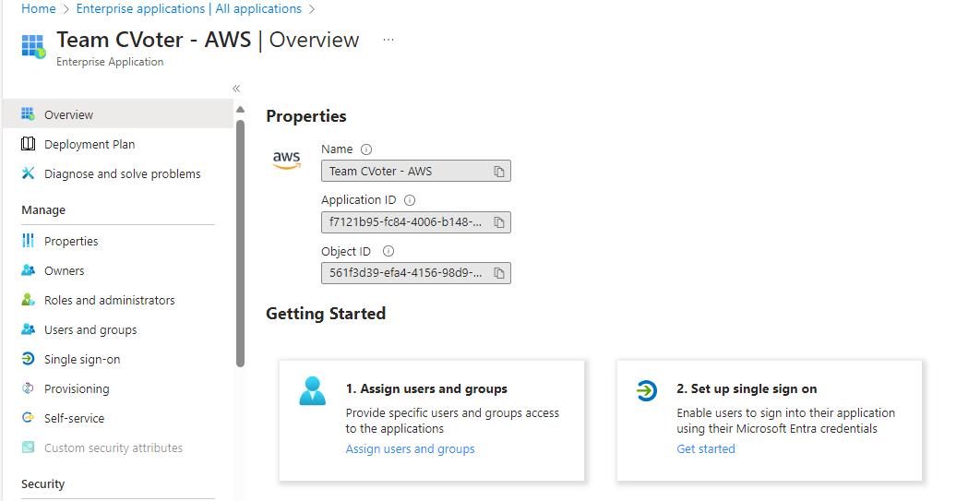
Task: Click the Application ID field value
Action: [x=415, y=222]
